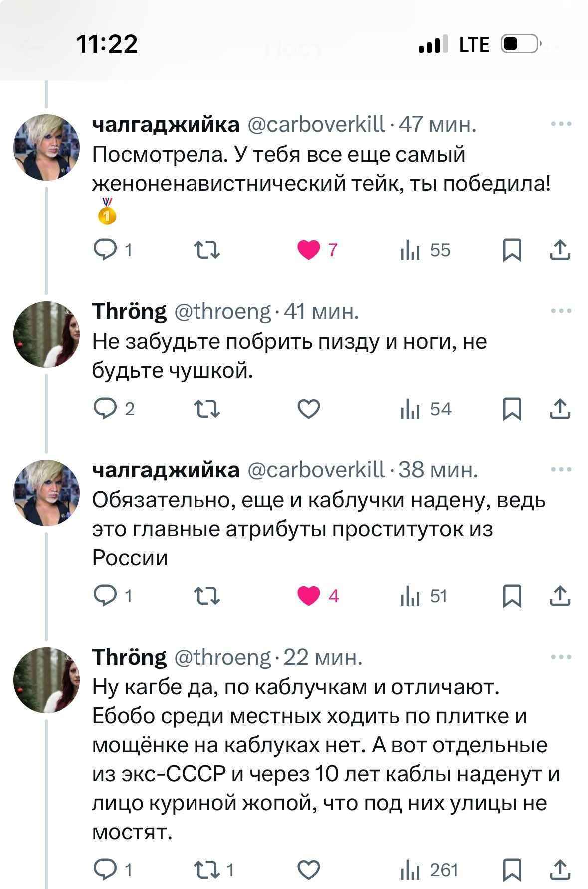The width and height of the screenshot is (588, 889).
Task: Bookmark the 47 мин. tweet
Action: (512, 250)
